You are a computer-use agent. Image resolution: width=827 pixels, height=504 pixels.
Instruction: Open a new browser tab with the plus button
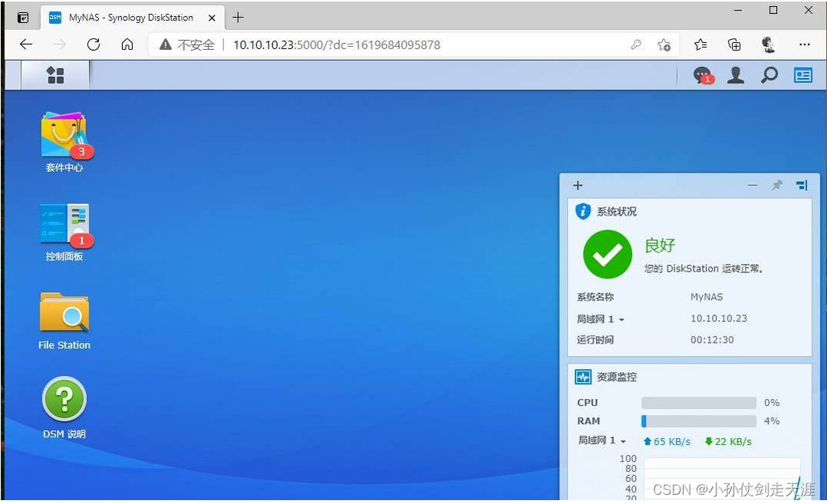[238, 17]
